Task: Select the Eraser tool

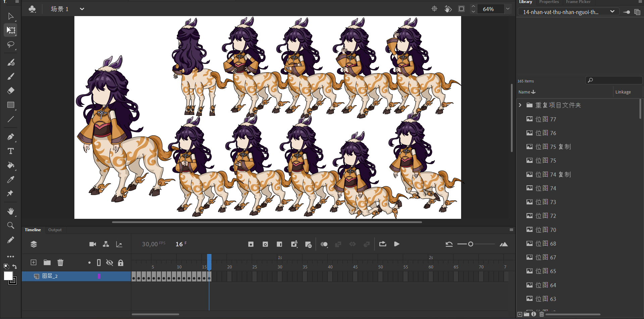Action: (11, 90)
